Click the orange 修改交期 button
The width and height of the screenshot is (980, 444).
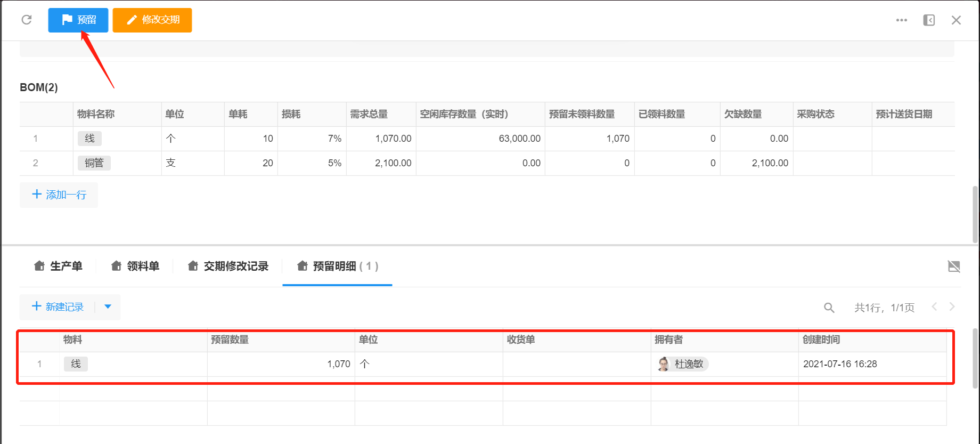pyautogui.click(x=152, y=20)
